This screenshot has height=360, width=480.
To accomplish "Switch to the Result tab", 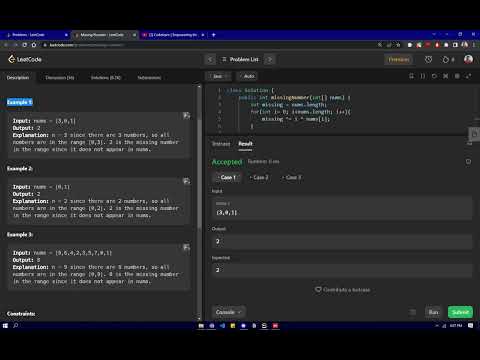I will pyautogui.click(x=245, y=144).
